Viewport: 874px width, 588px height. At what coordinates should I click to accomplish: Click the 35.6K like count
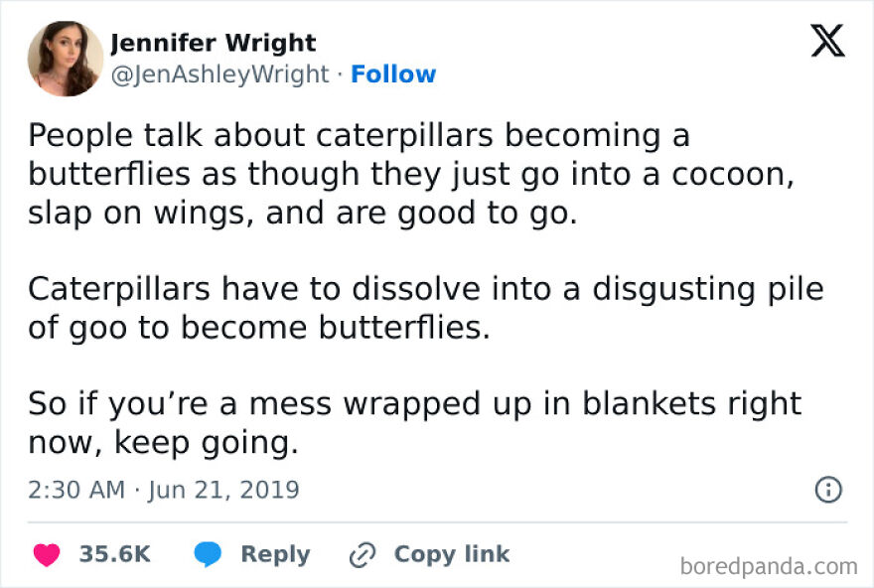point(113,555)
